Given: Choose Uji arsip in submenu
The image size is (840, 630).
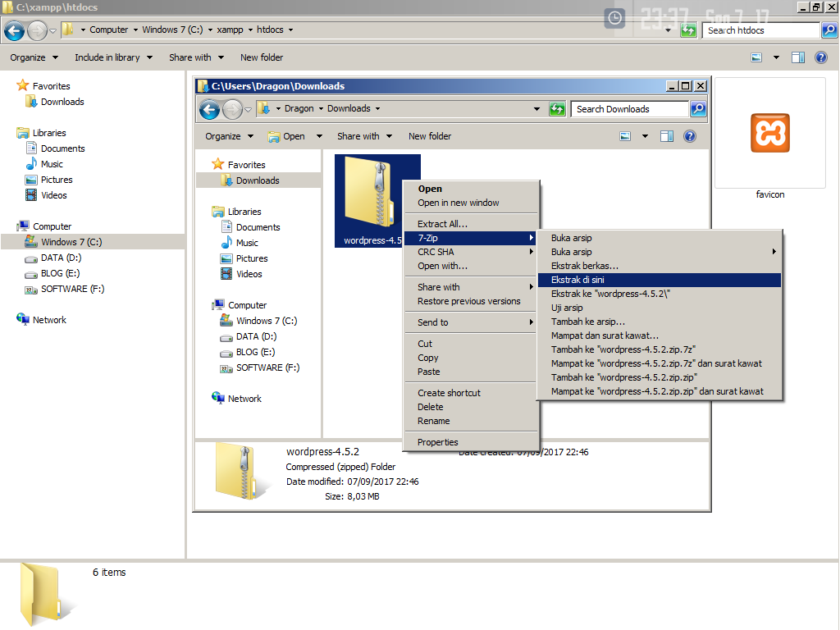Looking at the screenshot, I should tap(659, 308).
